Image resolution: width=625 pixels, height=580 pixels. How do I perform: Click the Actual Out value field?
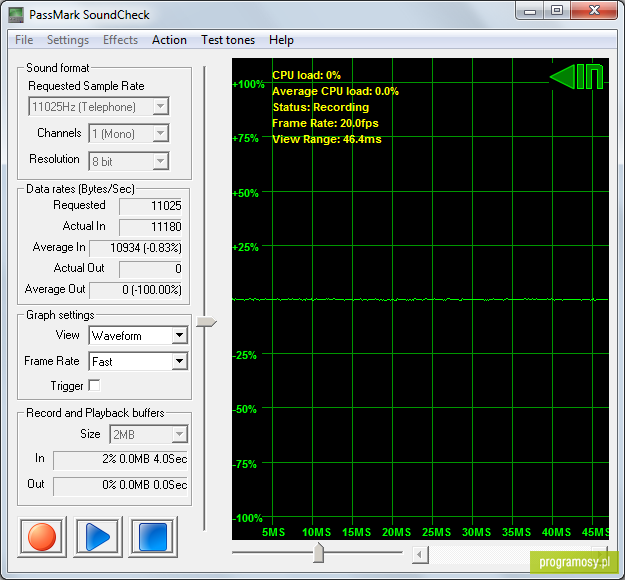pyautogui.click(x=150, y=269)
